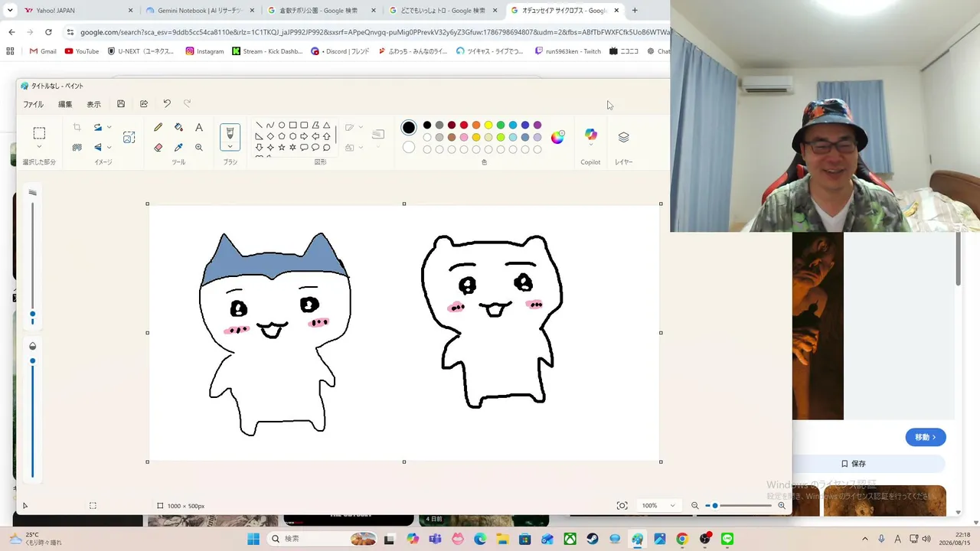980x551 pixels.
Task: Select the Magnifier zoom tool
Action: (199, 147)
